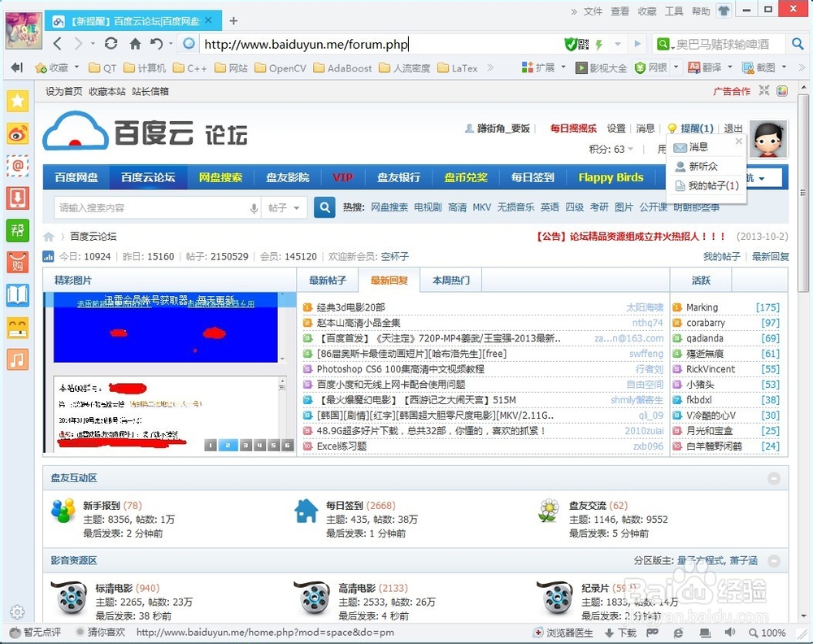Viewport: 813px width, 644px height.
Task: Click the blue forum search button
Action: 324,207
